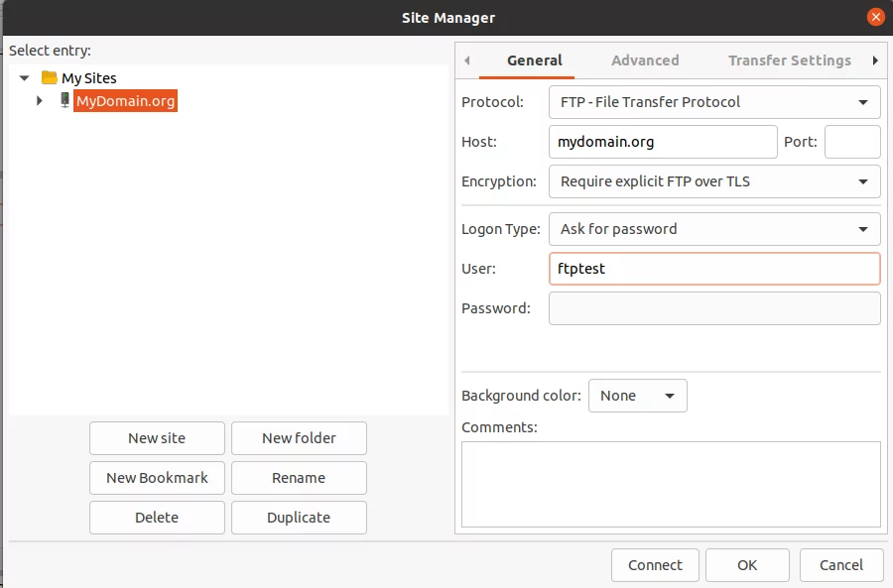Collapse the My Sites folder
This screenshot has height=588, width=893.
[24, 77]
